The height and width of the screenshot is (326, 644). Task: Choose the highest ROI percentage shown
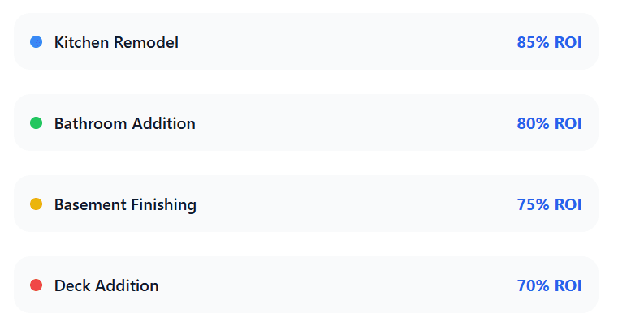[549, 42]
